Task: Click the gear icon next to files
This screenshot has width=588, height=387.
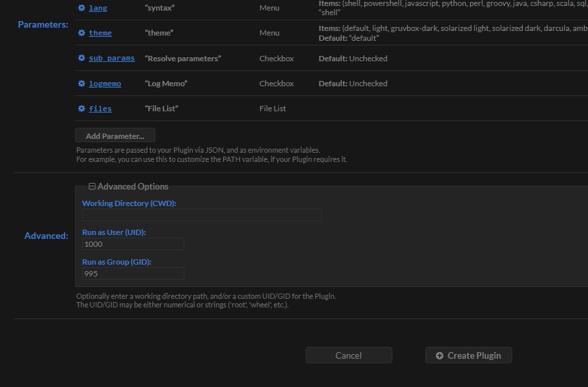Action: [82, 109]
